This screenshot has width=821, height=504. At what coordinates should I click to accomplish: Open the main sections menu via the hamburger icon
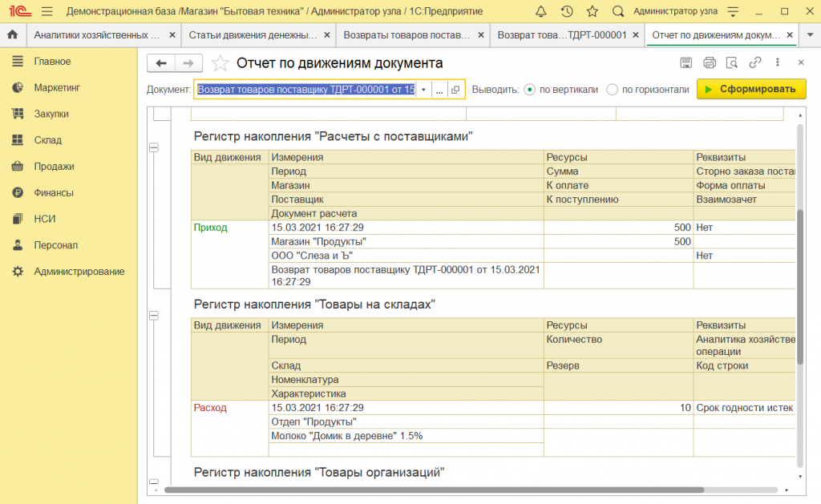pos(48,11)
